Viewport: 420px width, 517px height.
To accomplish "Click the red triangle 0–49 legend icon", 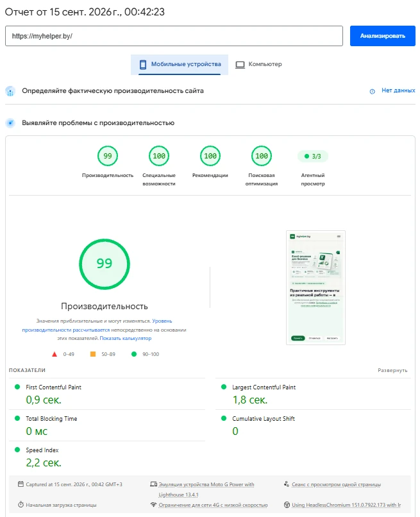I will click(55, 354).
